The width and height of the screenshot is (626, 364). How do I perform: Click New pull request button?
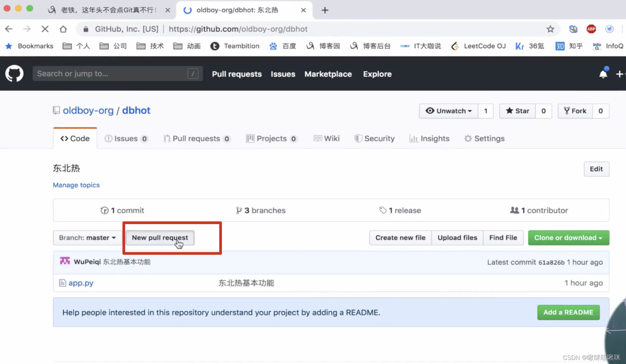160,238
